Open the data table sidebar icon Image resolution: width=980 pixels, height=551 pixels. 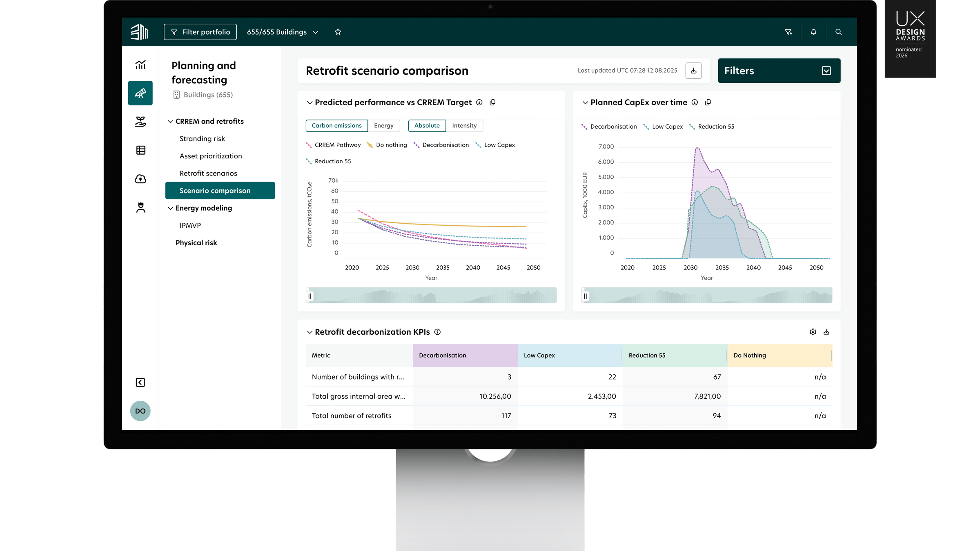[x=140, y=150]
